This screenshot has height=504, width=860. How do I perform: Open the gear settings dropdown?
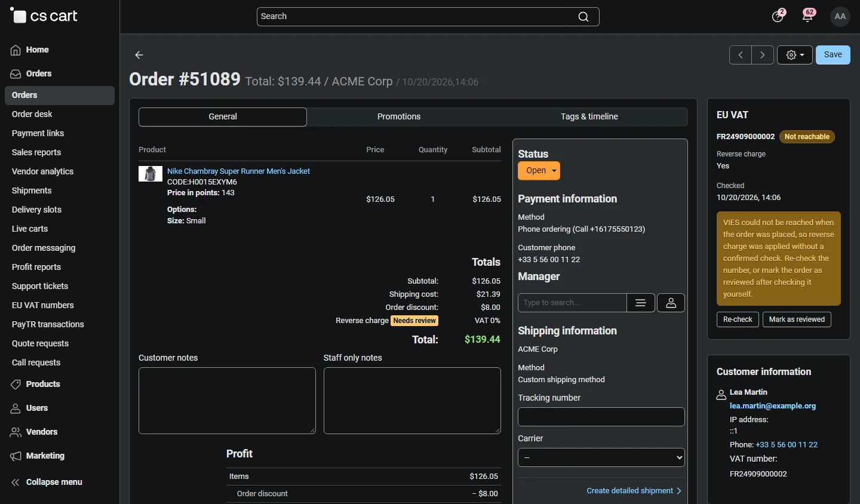point(795,55)
